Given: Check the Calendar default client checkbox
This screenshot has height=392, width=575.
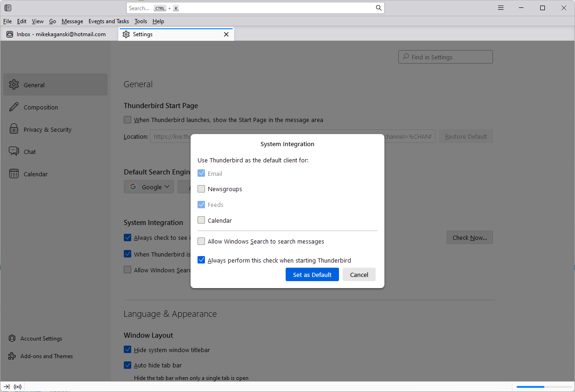Looking at the screenshot, I should pos(201,220).
